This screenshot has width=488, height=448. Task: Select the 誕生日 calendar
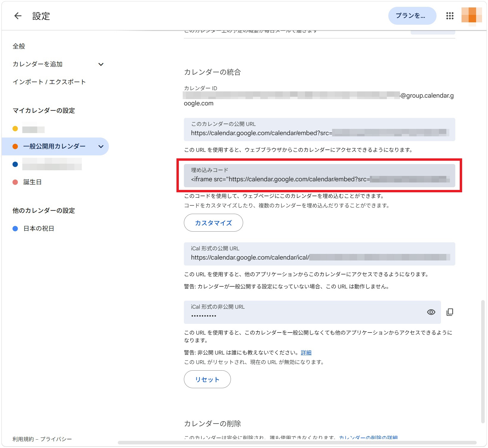pos(32,182)
